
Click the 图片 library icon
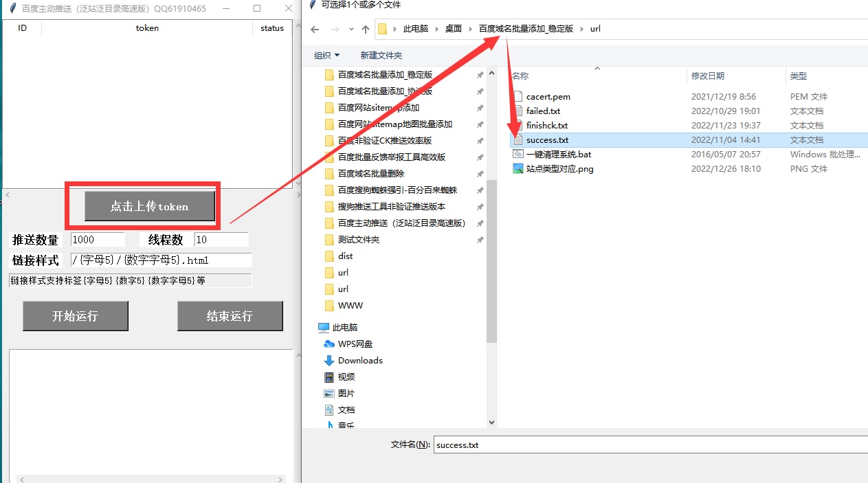pos(329,393)
